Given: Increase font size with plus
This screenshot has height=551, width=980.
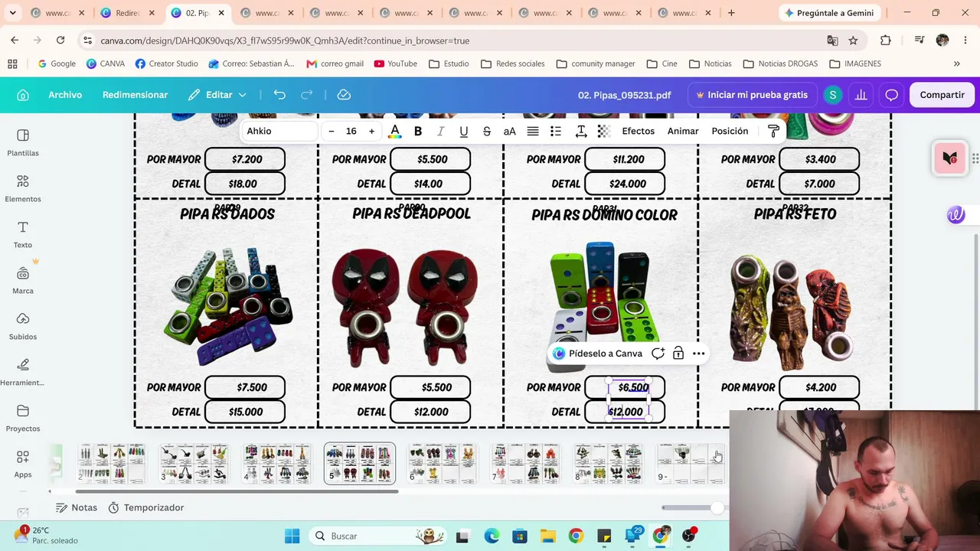Looking at the screenshot, I should click(x=372, y=132).
